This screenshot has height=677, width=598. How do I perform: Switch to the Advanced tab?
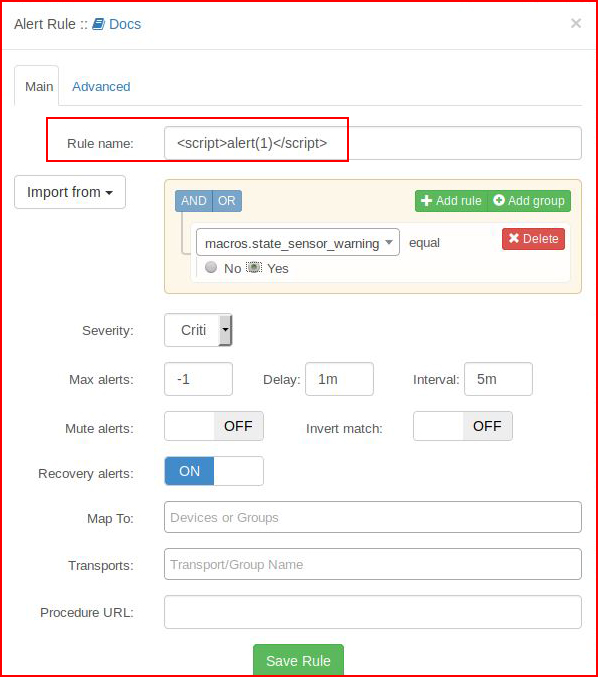(101, 86)
